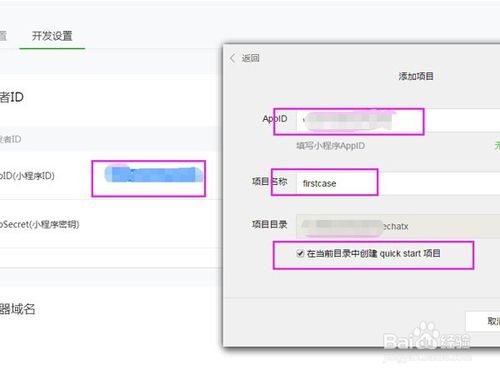500x375 pixels.
Task: Click the 开发者ID section heading
Action: pos(12,97)
